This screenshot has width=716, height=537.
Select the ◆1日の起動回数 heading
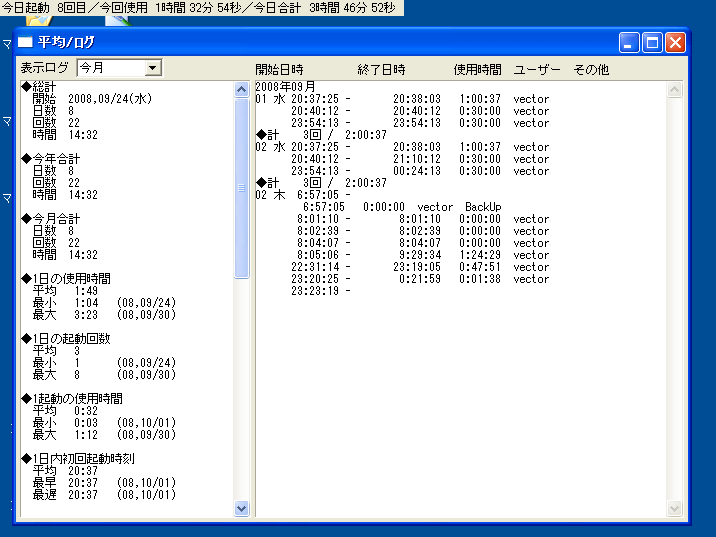66,338
